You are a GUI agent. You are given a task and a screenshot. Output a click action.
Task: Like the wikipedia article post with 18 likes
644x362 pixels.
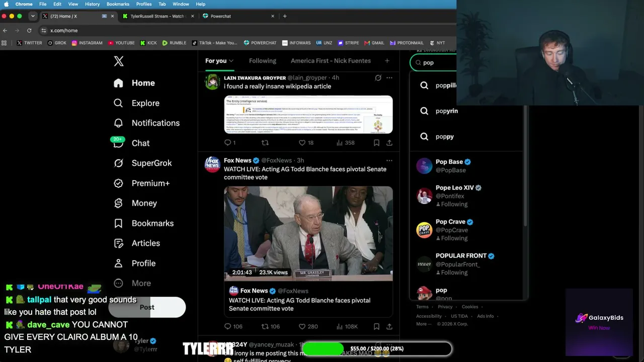click(306, 143)
